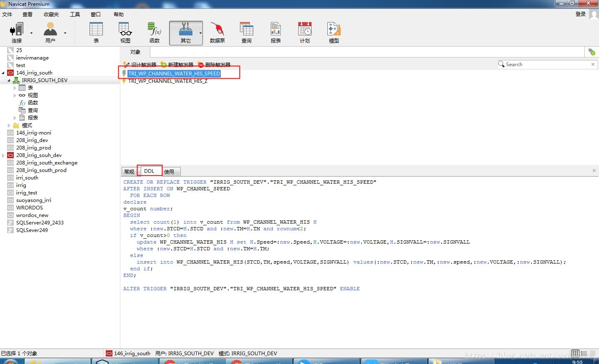
Task: Select the 表 table toolbar icon
Action: click(96, 32)
